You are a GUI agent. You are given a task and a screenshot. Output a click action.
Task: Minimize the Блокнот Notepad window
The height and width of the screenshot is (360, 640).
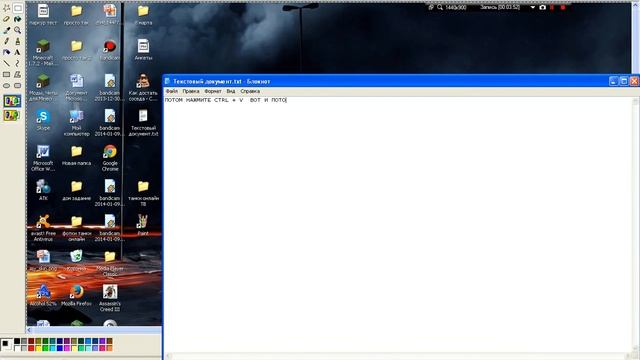tap(613, 81)
